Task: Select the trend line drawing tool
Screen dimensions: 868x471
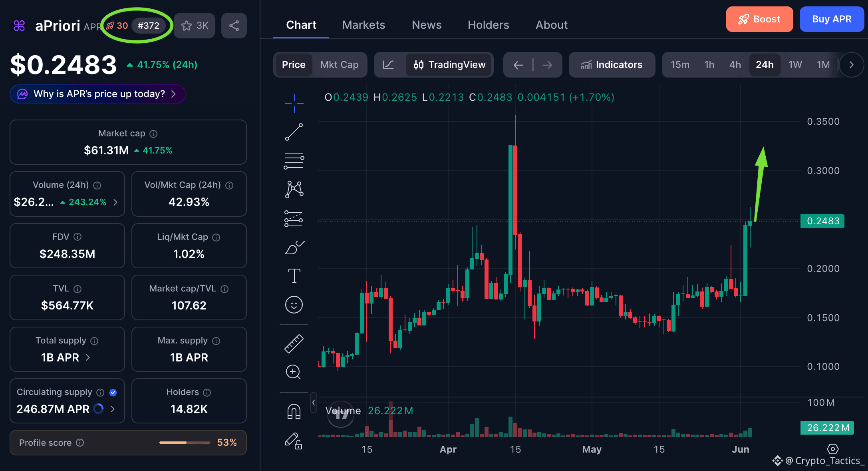Action: coord(294,132)
